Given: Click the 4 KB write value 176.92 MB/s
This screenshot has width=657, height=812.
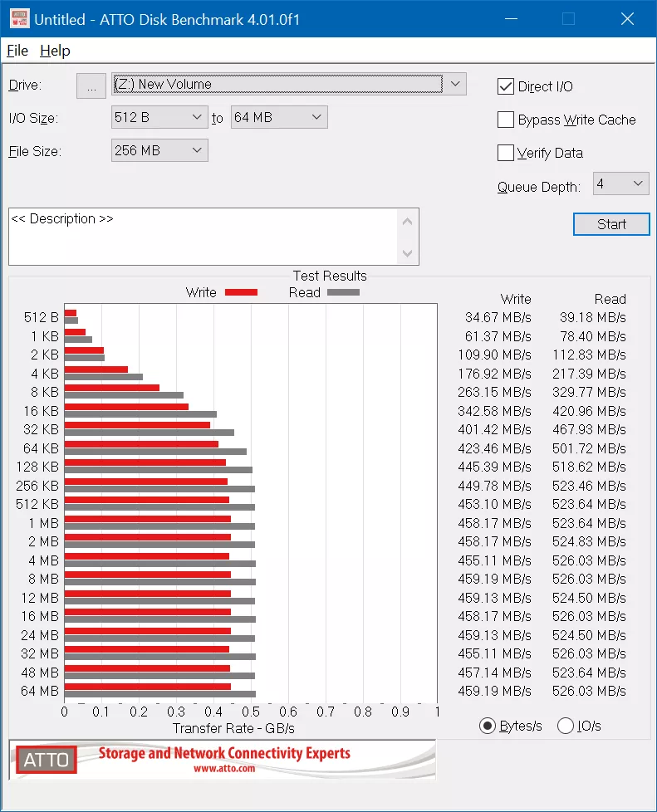Looking at the screenshot, I should click(494, 374).
